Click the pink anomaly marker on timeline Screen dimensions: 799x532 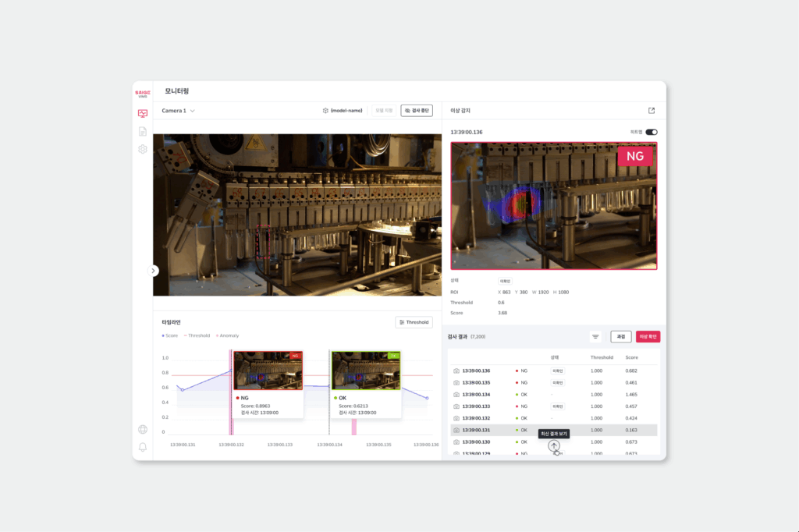point(354,427)
